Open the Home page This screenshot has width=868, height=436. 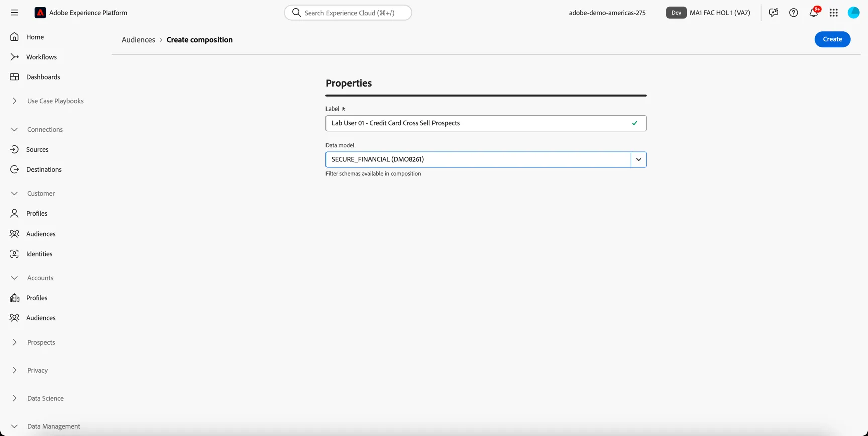(35, 37)
